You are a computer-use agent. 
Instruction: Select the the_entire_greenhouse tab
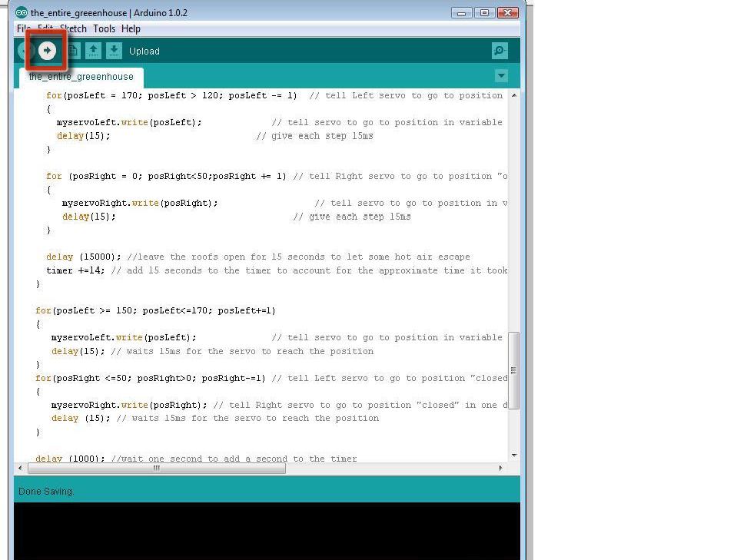(81, 77)
